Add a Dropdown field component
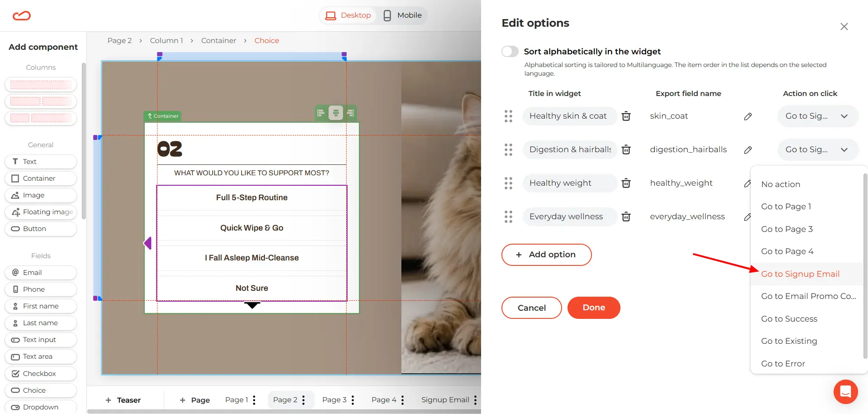This screenshot has height=414, width=868. click(41, 407)
